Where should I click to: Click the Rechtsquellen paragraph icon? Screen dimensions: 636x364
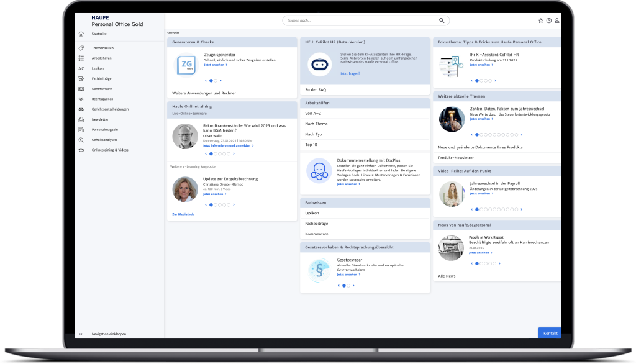(81, 99)
